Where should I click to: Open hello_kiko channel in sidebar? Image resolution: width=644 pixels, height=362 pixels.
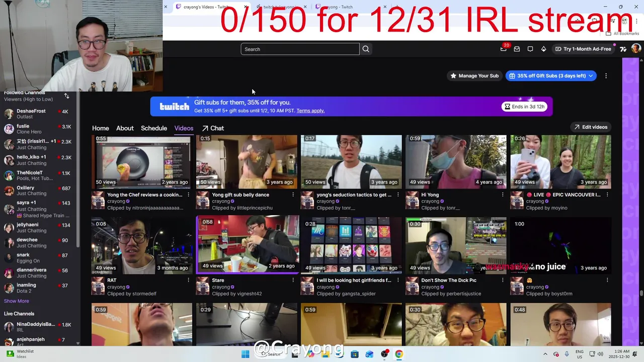click(39, 160)
